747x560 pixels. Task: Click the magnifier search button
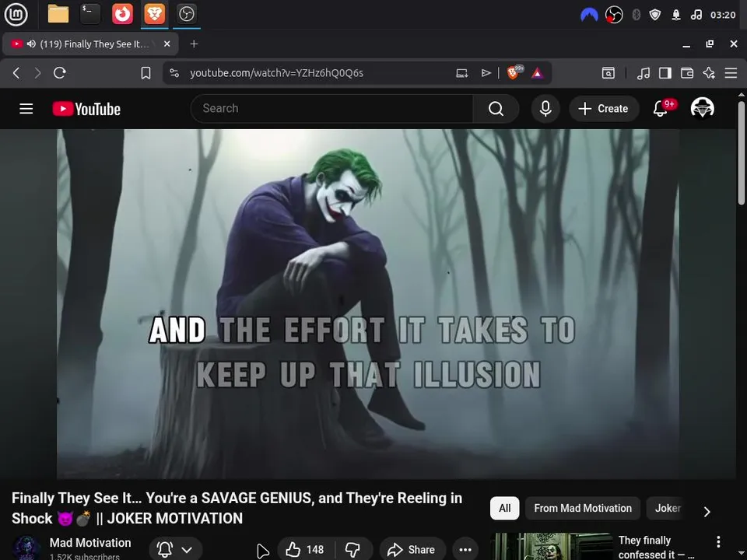click(x=496, y=109)
